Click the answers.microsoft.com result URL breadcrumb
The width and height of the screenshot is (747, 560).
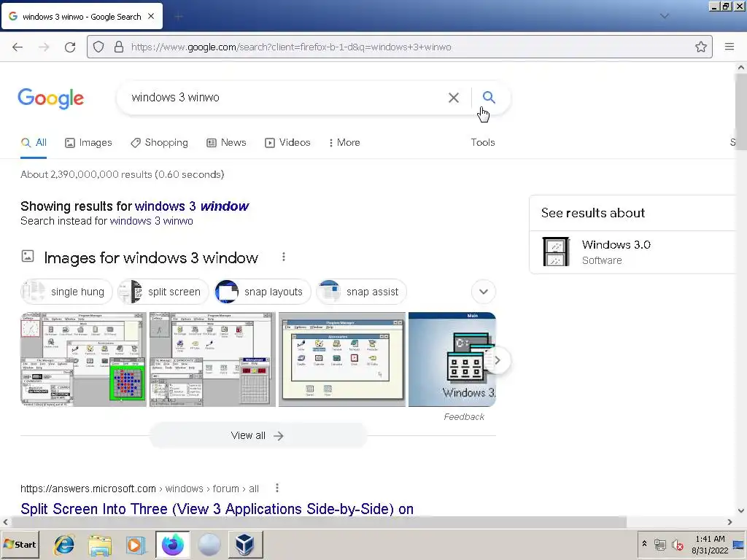(x=139, y=489)
